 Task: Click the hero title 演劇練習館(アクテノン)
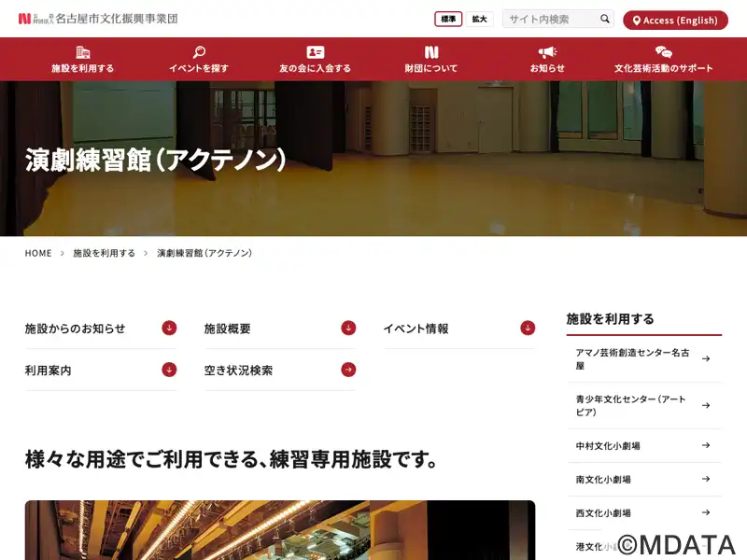pyautogui.click(x=156, y=160)
